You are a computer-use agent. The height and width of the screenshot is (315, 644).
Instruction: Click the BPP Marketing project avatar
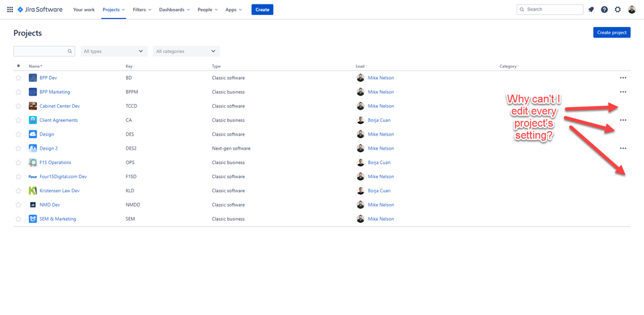[x=33, y=92]
